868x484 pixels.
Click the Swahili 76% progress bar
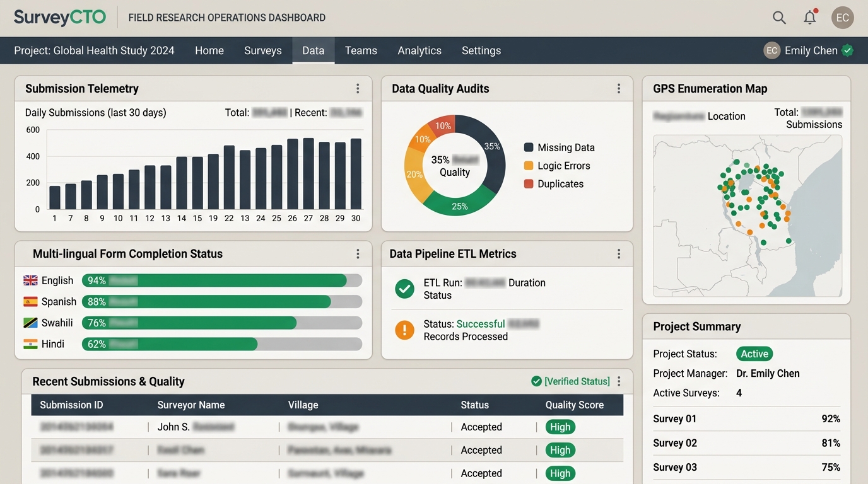pyautogui.click(x=222, y=323)
